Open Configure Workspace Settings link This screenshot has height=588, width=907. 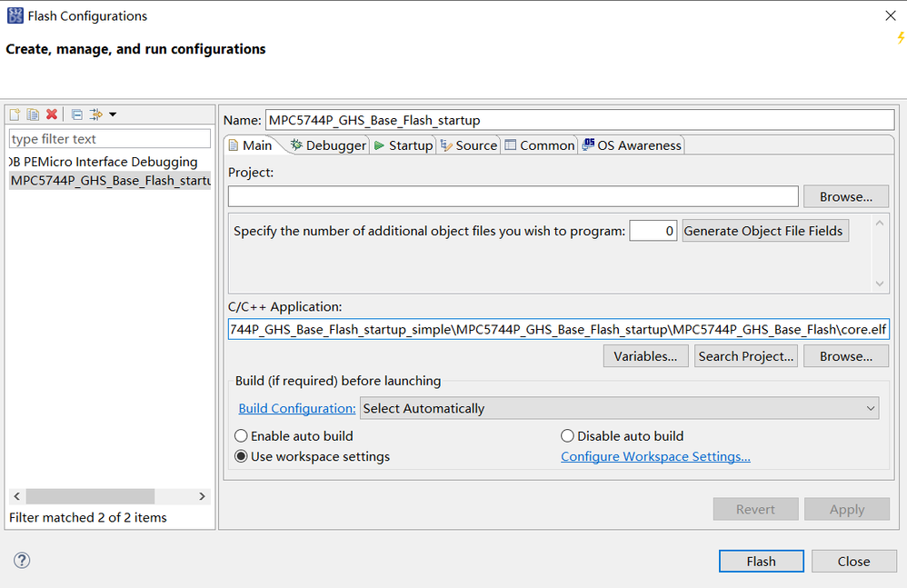655,456
